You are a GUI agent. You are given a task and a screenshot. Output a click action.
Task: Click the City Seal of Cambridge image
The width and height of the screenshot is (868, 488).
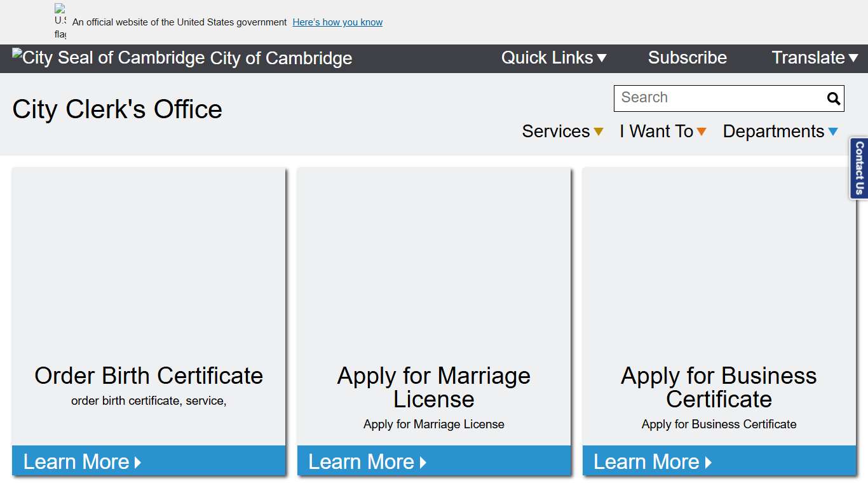108,58
